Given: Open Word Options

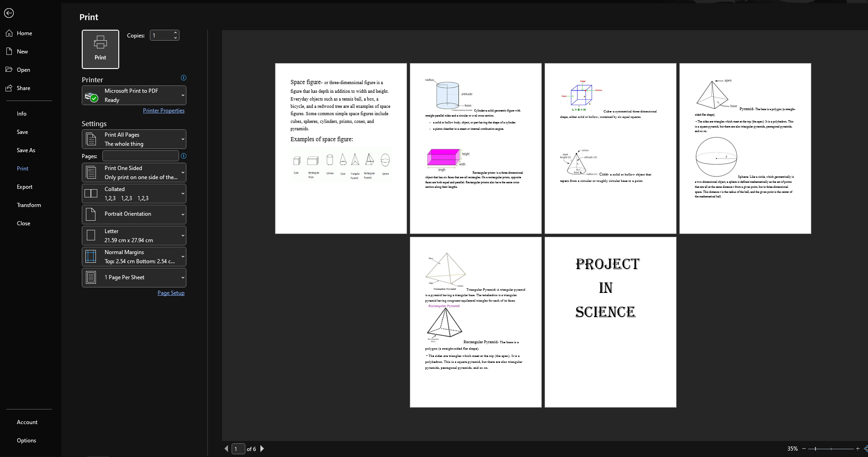Looking at the screenshot, I should [x=26, y=441].
